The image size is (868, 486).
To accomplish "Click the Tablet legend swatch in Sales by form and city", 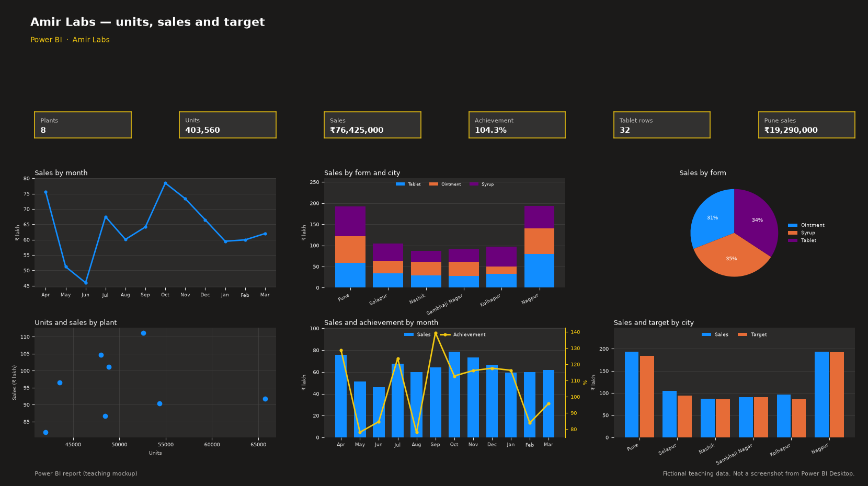I will click(x=401, y=184).
